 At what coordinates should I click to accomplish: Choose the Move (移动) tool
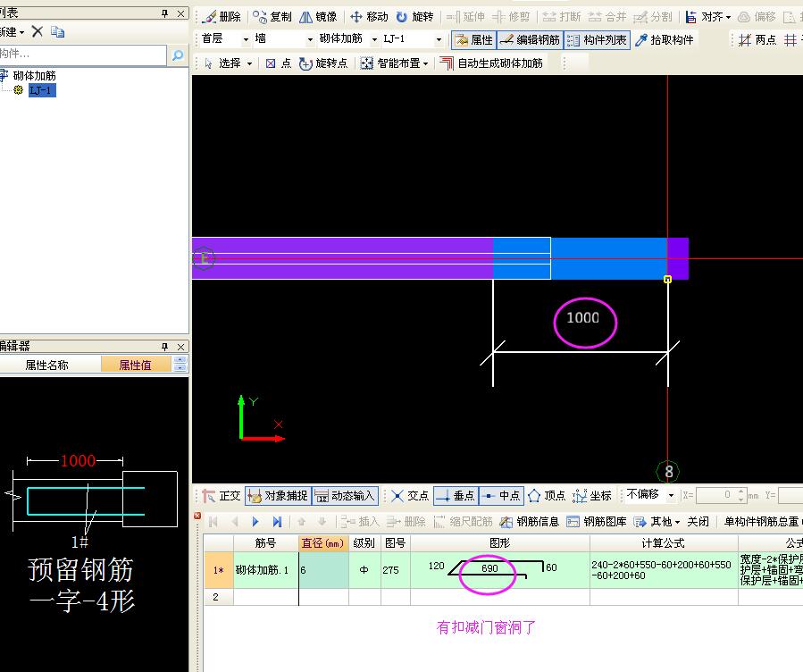(369, 17)
